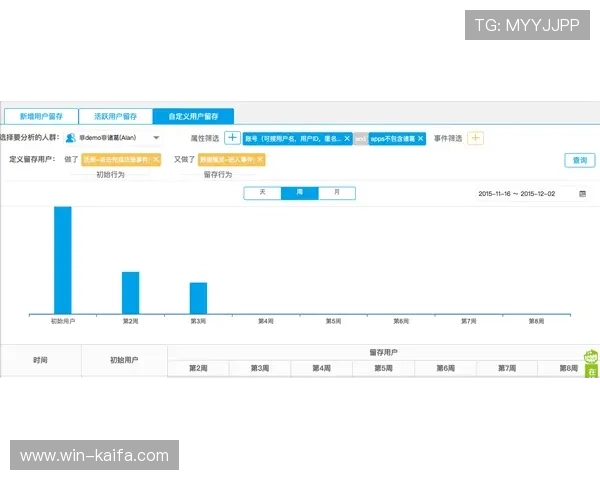
Task: Open the calendar date picker icon
Action: click(582, 194)
